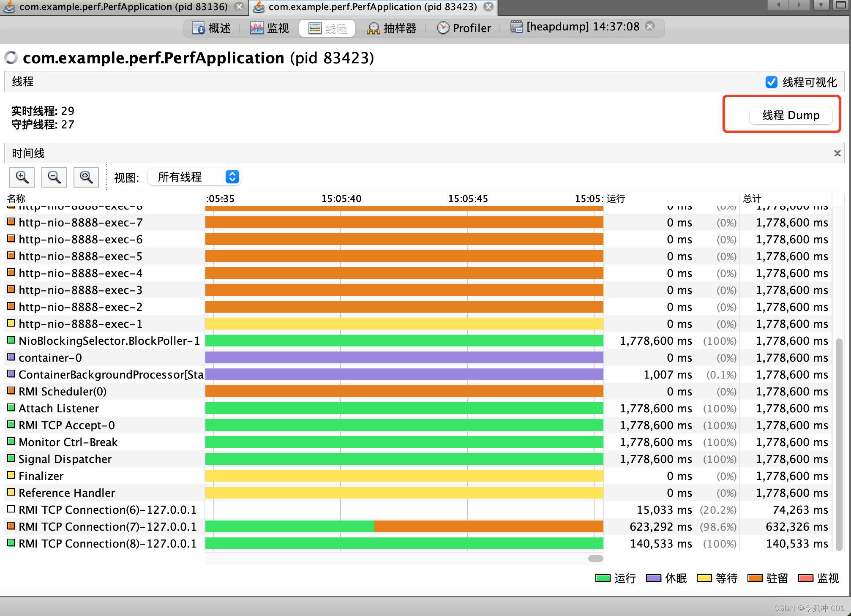The image size is (851, 616).
Task: Toggle visibility of RMI Scheduler(0) thread marker
Action: coord(11,391)
